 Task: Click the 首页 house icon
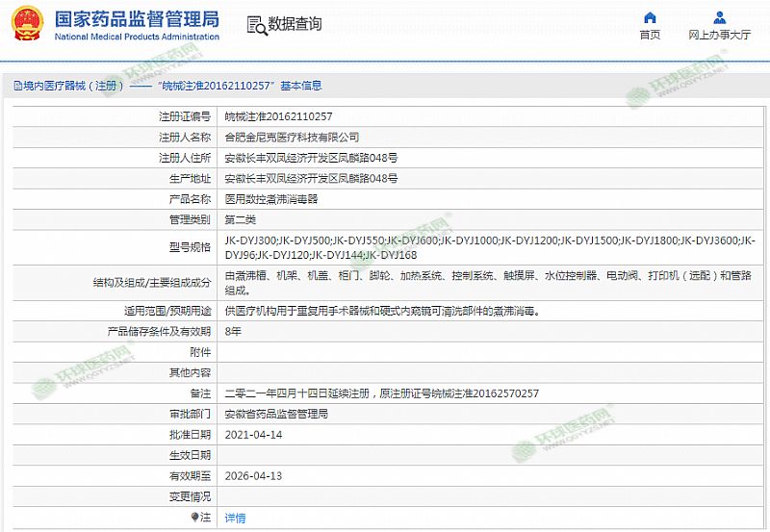(650, 17)
